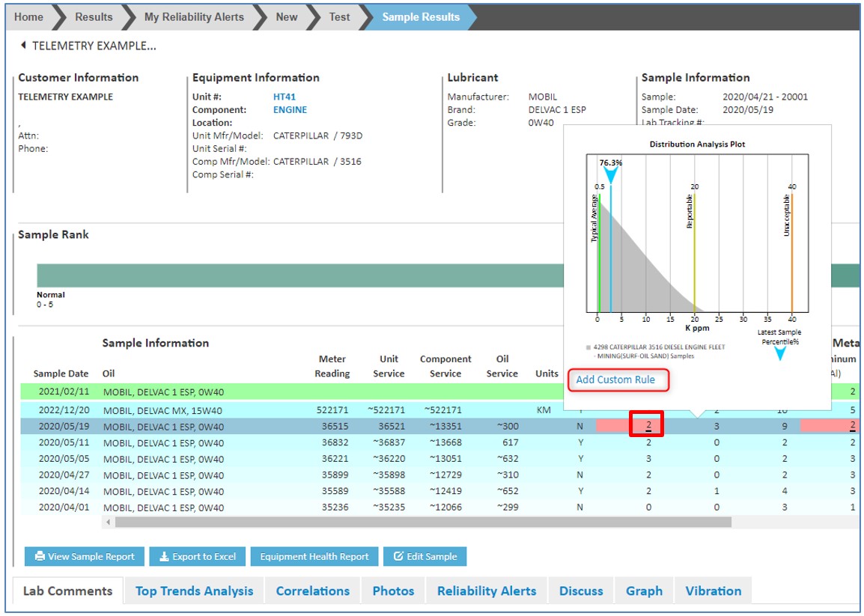Screen dimensions: 864x616
Task: Click the green Sample Rank bar
Action: (299, 275)
